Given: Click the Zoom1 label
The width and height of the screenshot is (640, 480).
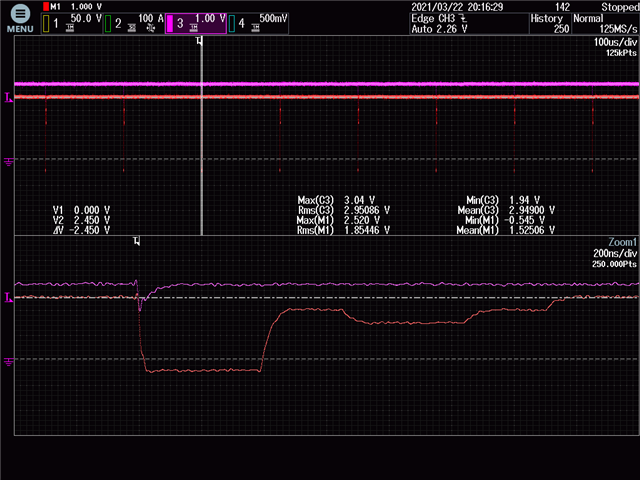Looking at the screenshot, I should click(622, 242).
